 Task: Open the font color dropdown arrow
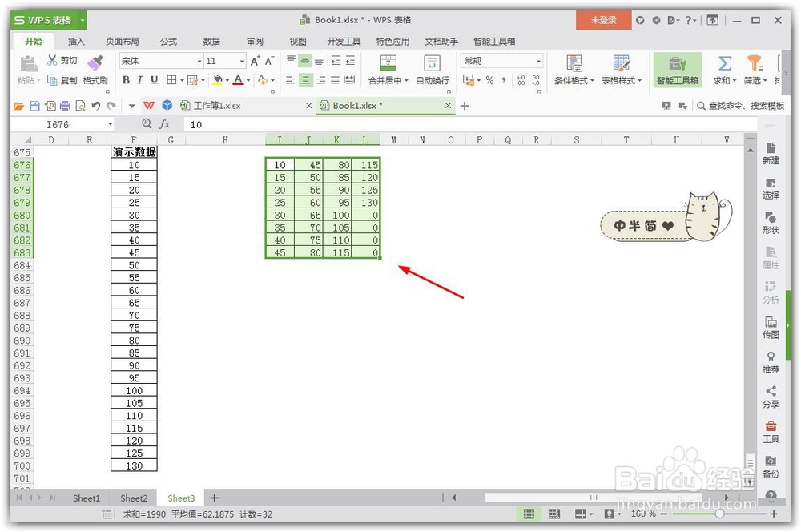248,80
